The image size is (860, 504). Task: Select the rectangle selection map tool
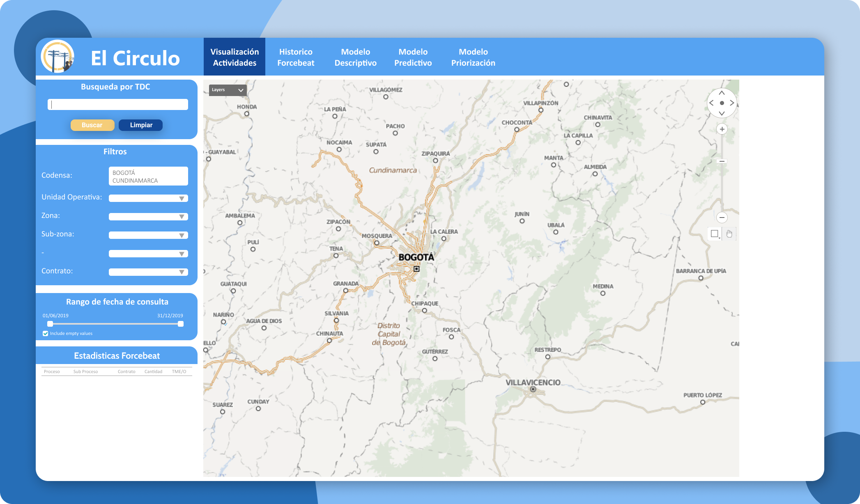coord(715,234)
